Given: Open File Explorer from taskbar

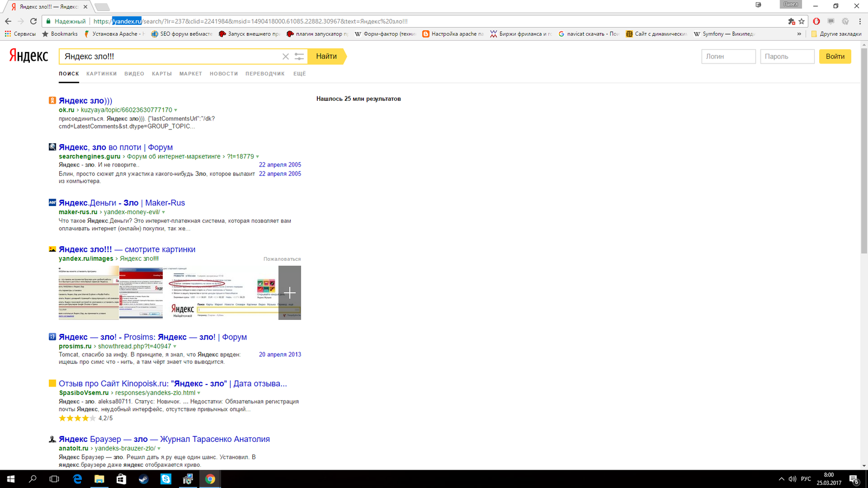Looking at the screenshot, I should click(99, 479).
